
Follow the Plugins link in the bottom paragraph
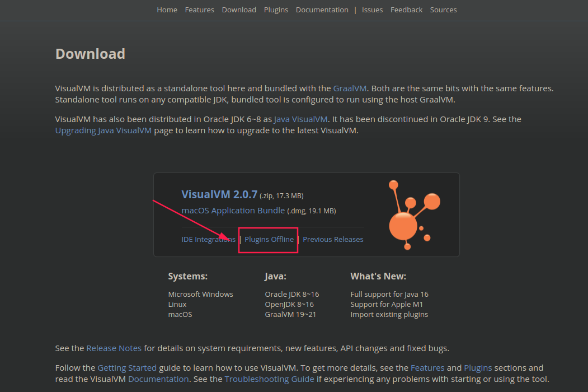point(478,367)
